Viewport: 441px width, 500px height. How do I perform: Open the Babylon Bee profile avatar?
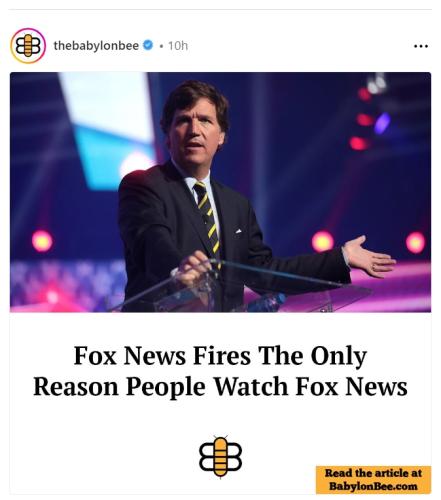pyautogui.click(x=28, y=46)
